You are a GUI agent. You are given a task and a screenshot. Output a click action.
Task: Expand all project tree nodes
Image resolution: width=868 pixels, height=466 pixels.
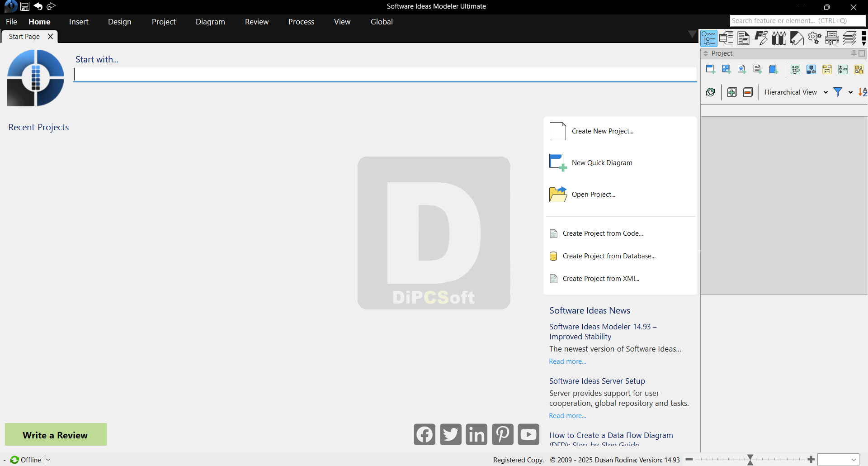732,92
